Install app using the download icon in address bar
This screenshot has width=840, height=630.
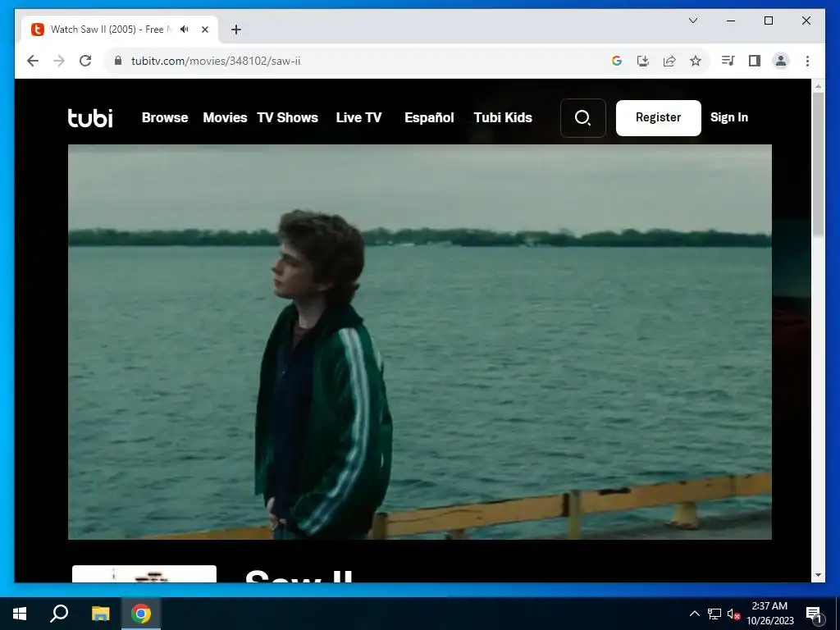(643, 61)
